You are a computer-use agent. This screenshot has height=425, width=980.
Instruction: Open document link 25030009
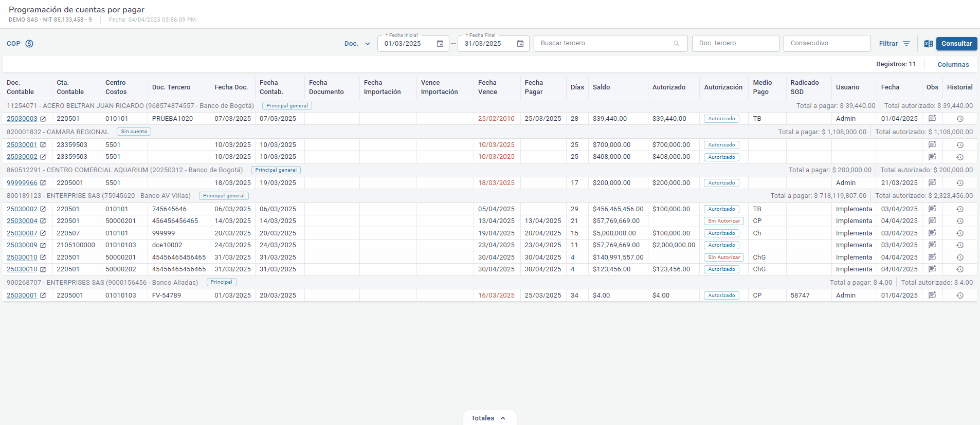tap(22, 245)
